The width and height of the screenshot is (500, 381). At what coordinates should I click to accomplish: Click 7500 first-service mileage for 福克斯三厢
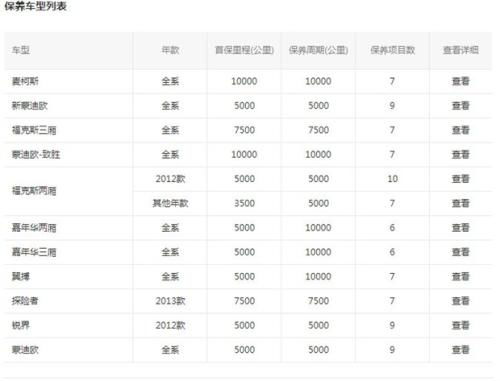tap(244, 130)
